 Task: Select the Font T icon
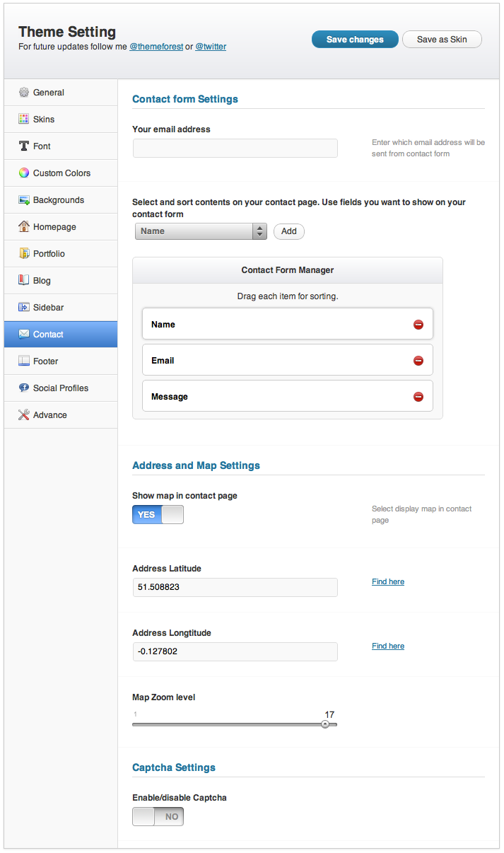24,146
